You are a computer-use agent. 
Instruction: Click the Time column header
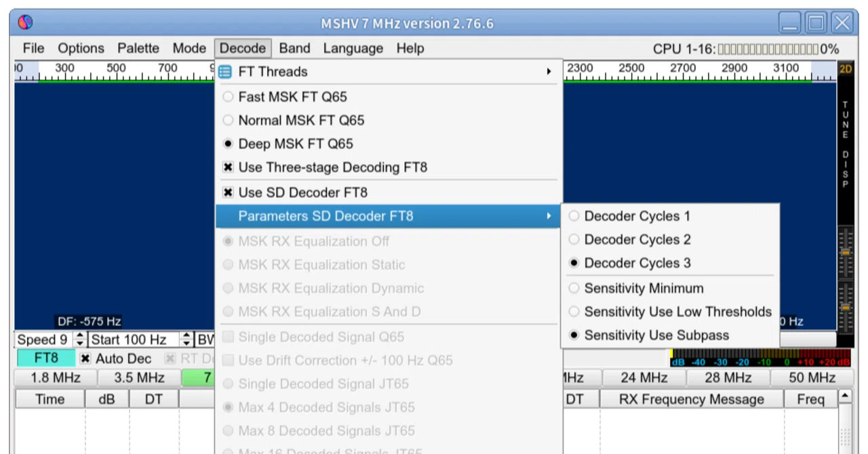[50, 400]
